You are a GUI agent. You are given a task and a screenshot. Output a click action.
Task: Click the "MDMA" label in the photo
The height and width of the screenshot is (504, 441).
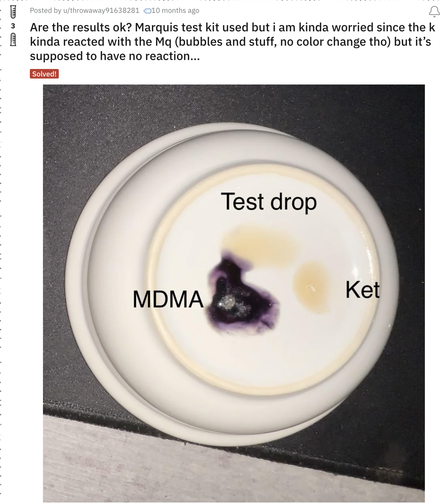tap(168, 299)
